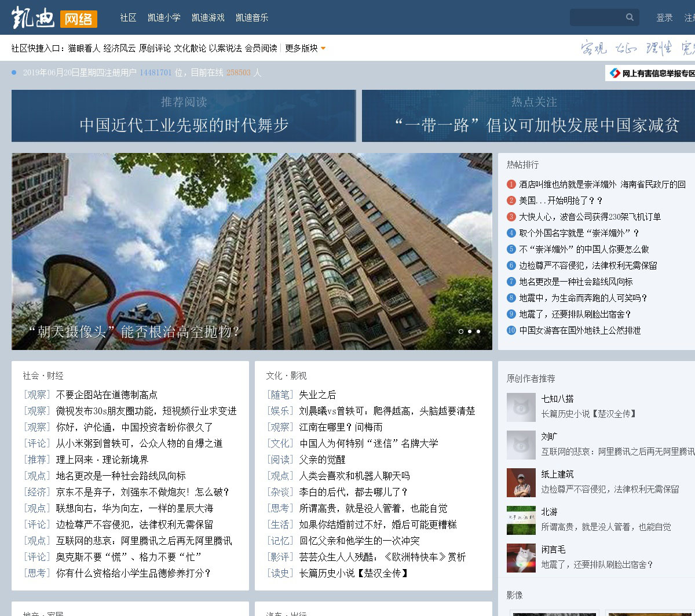Screen dimensions: 695x616
Task: Open 七知八搭 author avatar
Action: coord(521,407)
